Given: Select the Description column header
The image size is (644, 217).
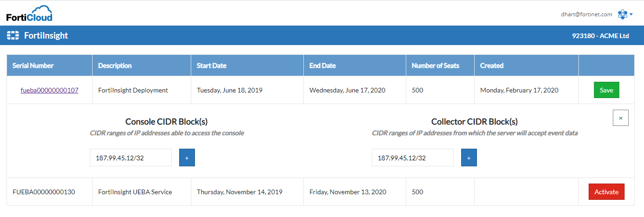Looking at the screenshot, I should click(x=115, y=66).
